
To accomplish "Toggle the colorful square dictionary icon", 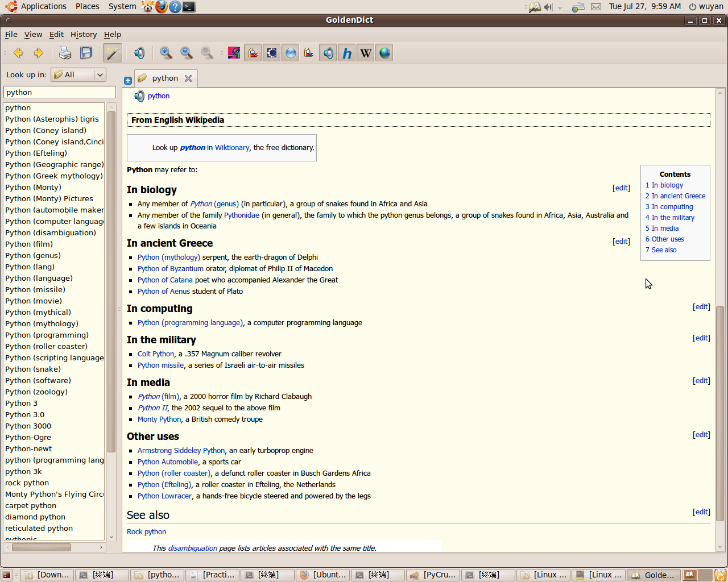I will coord(234,53).
